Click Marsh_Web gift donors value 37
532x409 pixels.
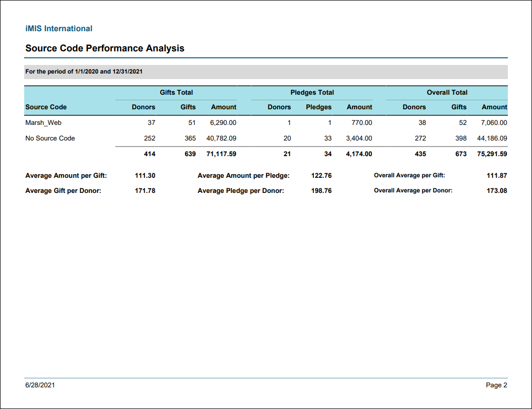(151, 123)
